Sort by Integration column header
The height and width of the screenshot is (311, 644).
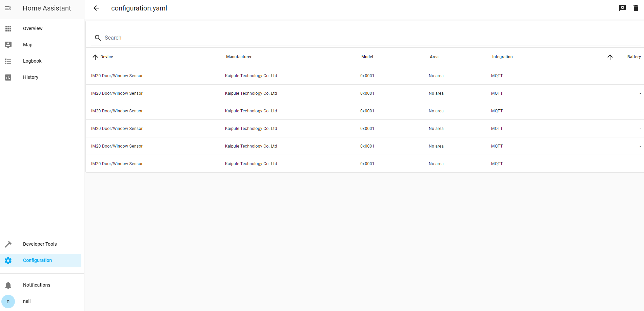(x=502, y=57)
